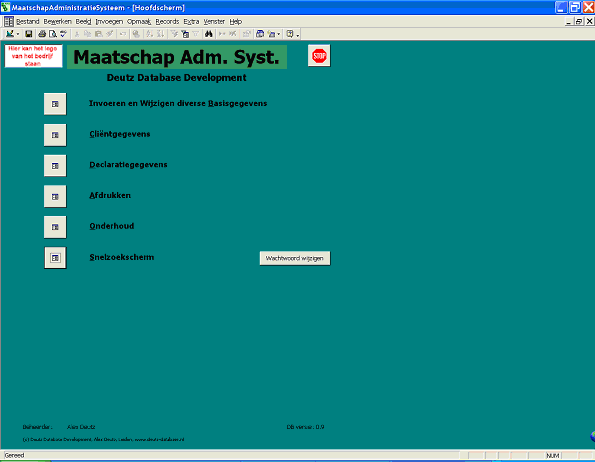Run the Spelling check toolbar icon

tap(63, 34)
